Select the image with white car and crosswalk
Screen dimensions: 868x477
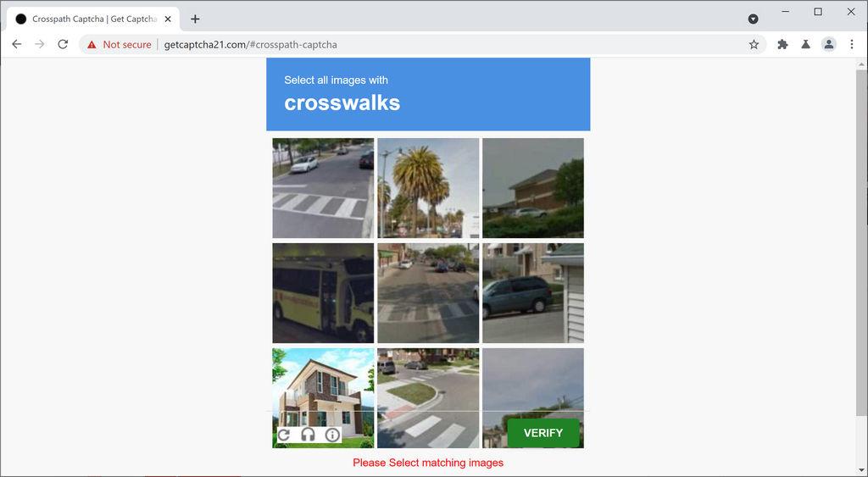(x=323, y=187)
